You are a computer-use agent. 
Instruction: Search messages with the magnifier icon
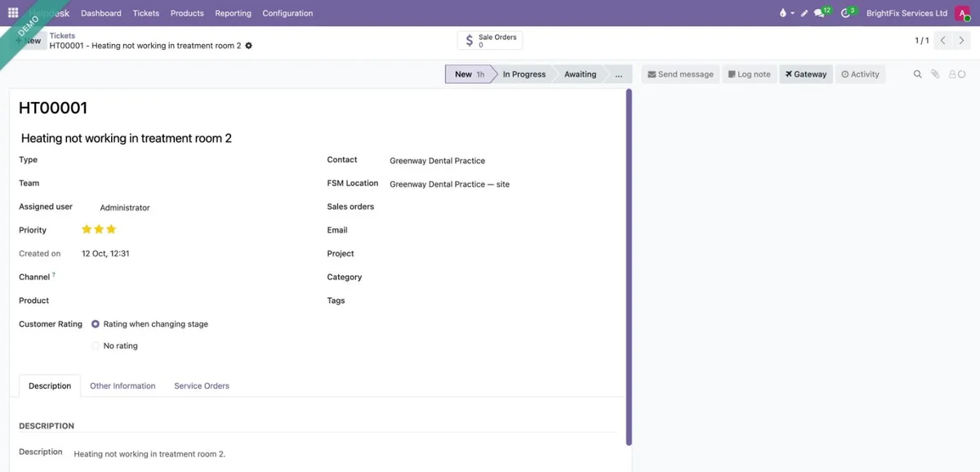click(x=917, y=74)
